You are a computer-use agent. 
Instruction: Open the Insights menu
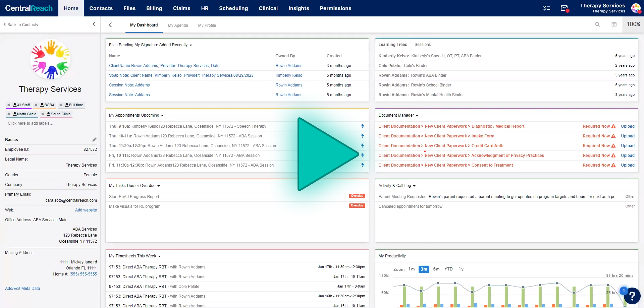click(299, 8)
